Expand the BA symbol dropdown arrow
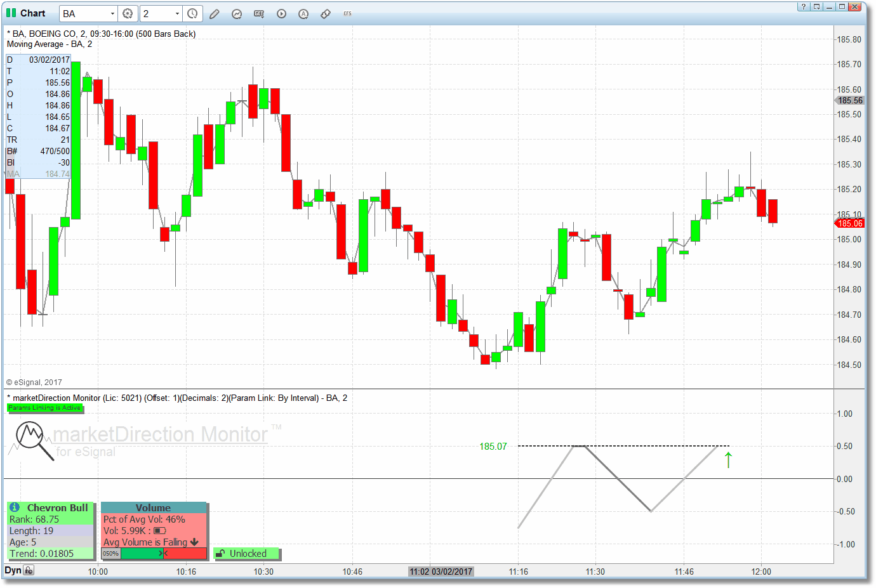Image resolution: width=876 pixels, height=588 pixels. [x=112, y=13]
